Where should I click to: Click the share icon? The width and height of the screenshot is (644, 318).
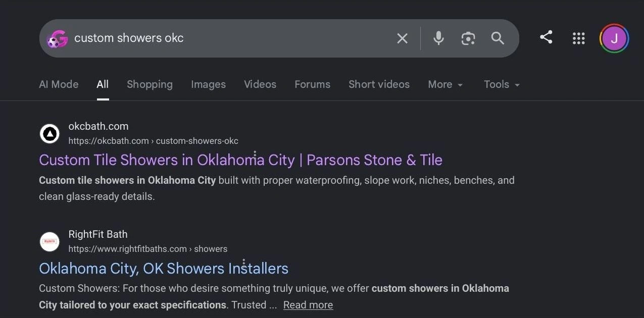[x=546, y=37]
